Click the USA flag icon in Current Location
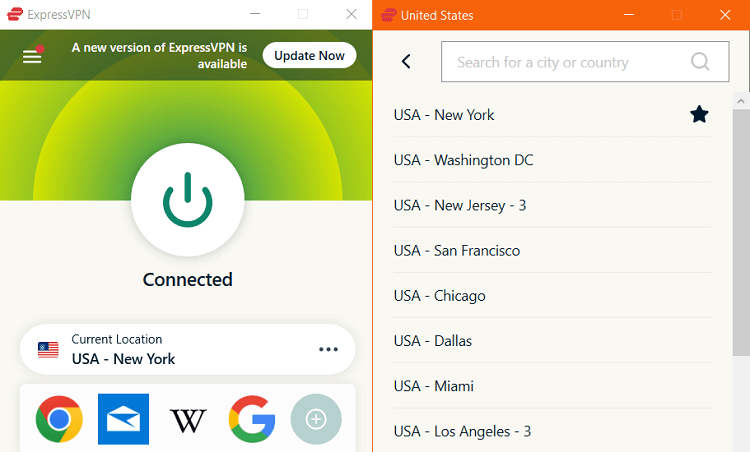Image resolution: width=750 pixels, height=452 pixels. pos(48,350)
